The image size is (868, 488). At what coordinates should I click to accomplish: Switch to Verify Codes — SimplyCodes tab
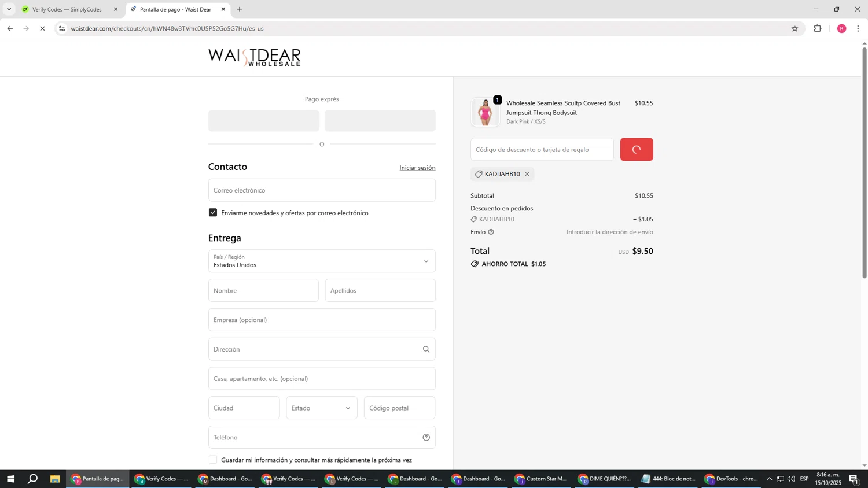click(67, 9)
